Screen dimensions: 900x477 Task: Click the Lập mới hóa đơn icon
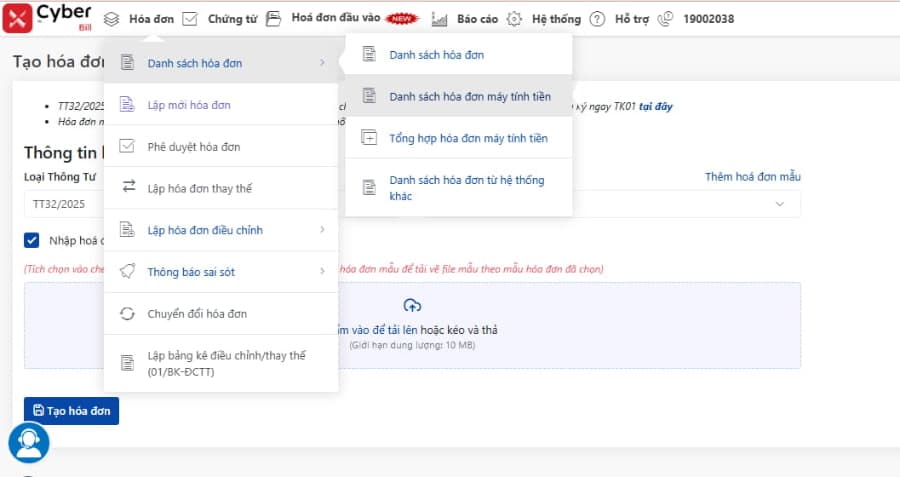point(127,104)
